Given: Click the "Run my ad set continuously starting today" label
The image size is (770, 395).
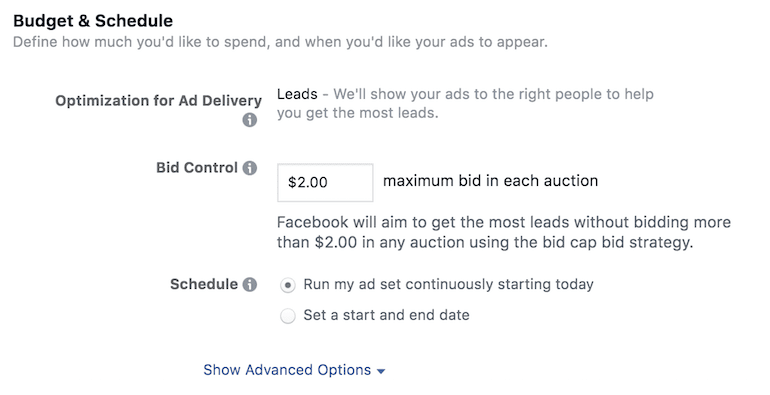Looking at the screenshot, I should tap(448, 284).
